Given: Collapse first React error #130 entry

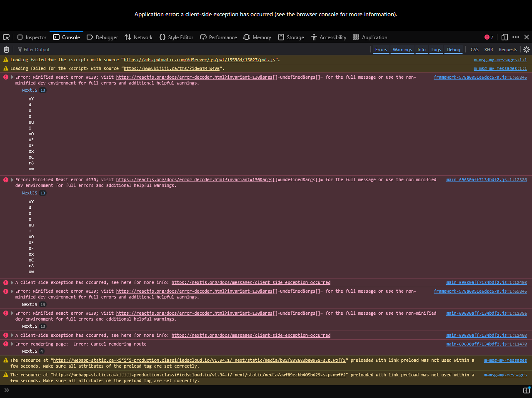Looking at the screenshot, I should tap(12, 77).
